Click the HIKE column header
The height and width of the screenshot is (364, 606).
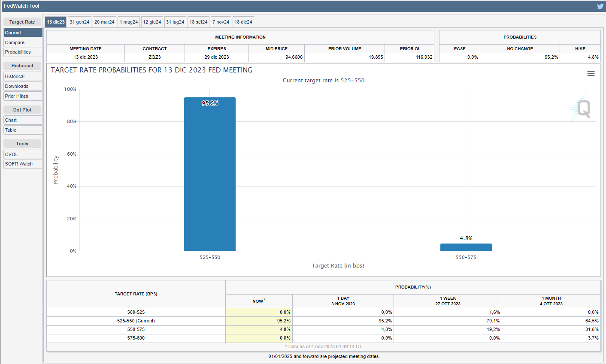(580, 48)
